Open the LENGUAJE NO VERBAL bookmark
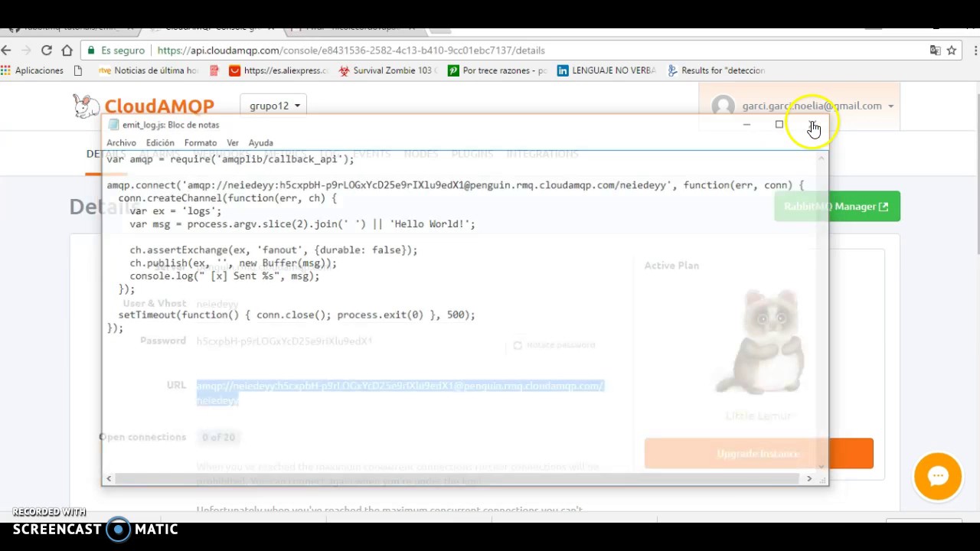 [606, 70]
